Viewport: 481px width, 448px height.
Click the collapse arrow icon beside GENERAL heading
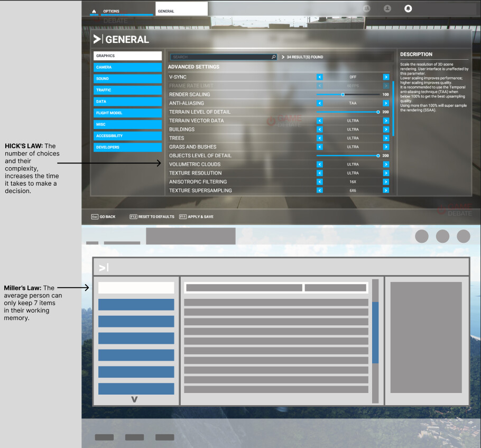pos(97,39)
